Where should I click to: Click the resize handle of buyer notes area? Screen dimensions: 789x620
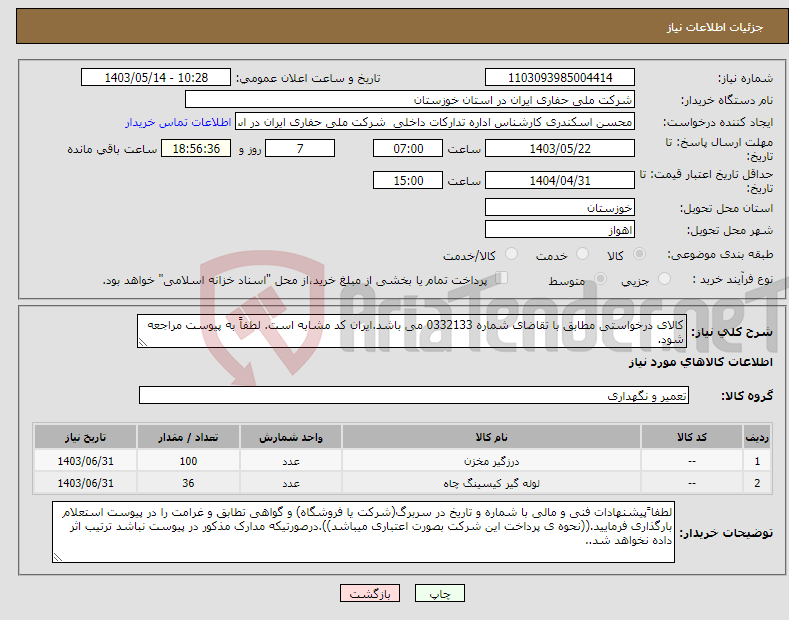[x=57, y=557]
